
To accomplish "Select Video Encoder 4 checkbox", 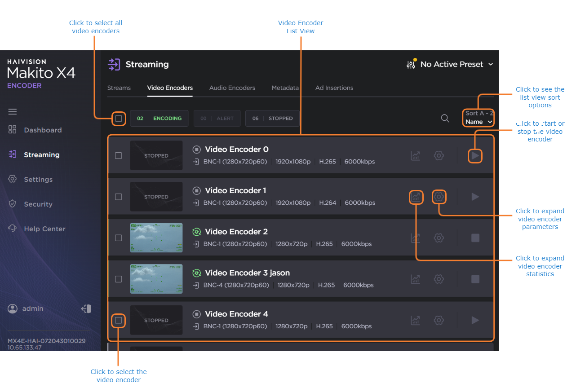I will 118,321.
